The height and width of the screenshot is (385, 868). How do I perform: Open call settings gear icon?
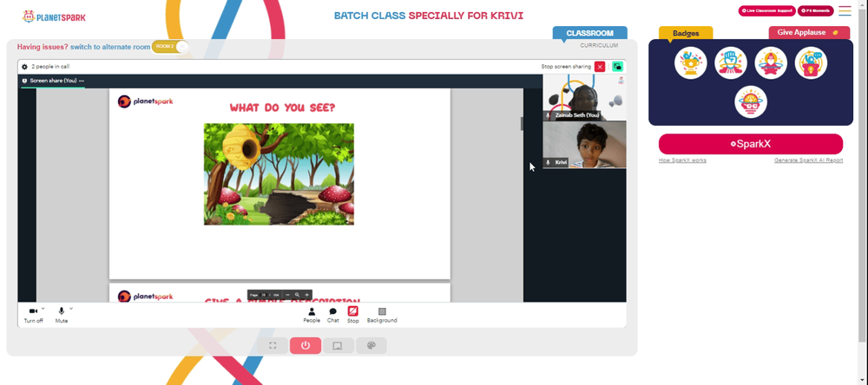pyautogui.click(x=24, y=67)
